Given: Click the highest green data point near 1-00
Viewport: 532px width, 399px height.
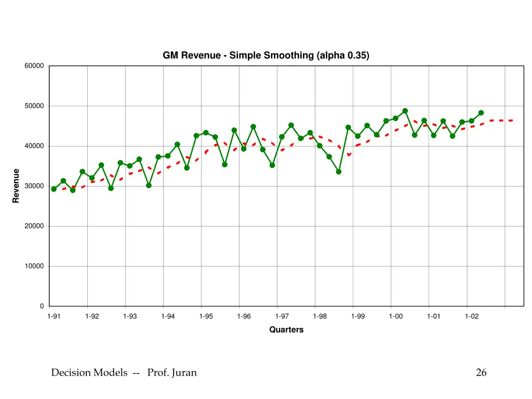Looking at the screenshot, I should click(405, 111).
